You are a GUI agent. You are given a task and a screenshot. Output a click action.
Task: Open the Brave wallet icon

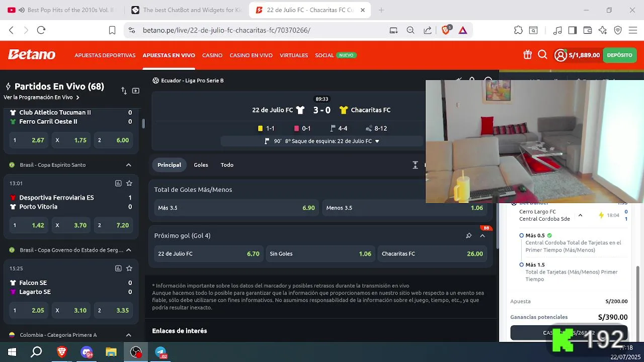point(588,30)
